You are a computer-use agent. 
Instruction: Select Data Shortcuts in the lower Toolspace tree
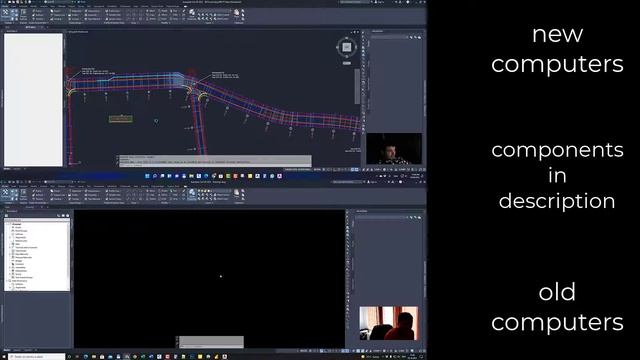tap(19, 281)
